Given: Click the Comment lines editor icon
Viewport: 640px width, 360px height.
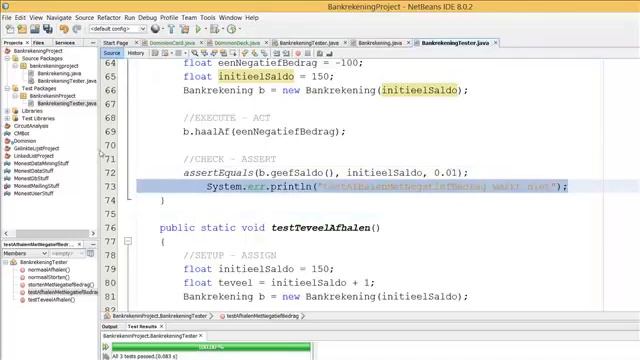Looking at the screenshot, I should click(320, 53).
